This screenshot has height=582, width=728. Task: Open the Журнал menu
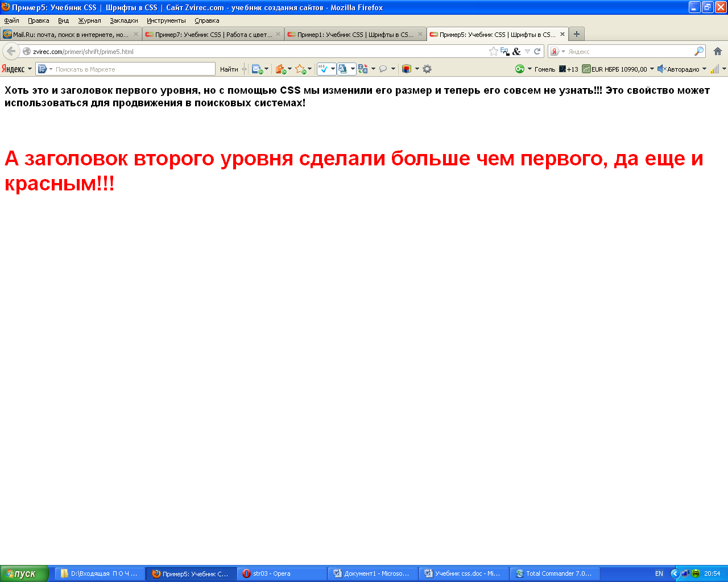click(x=89, y=20)
